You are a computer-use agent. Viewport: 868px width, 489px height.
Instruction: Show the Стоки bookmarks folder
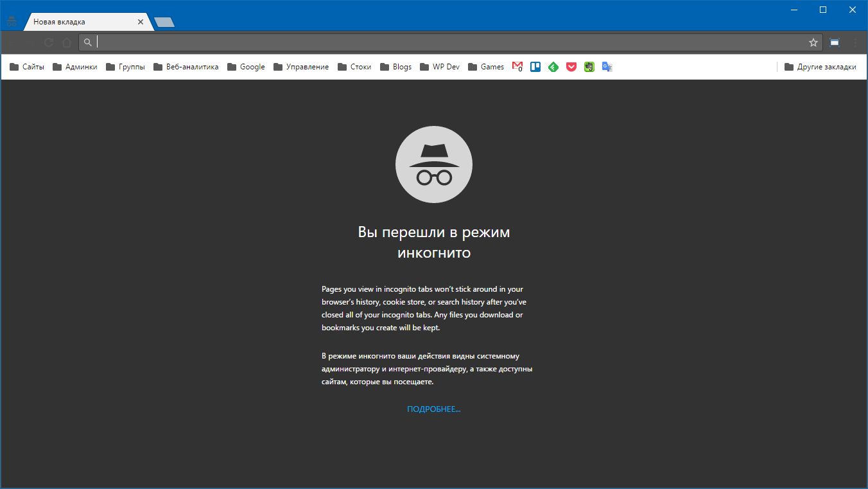[x=354, y=67]
